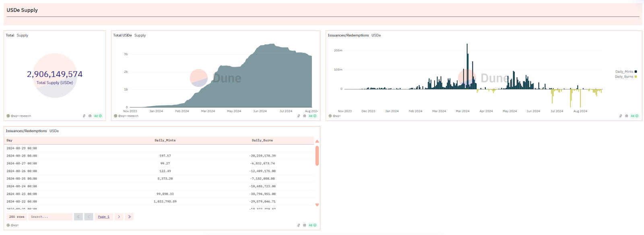Click the 4d refresh status badge on bar chart

(x=634, y=116)
